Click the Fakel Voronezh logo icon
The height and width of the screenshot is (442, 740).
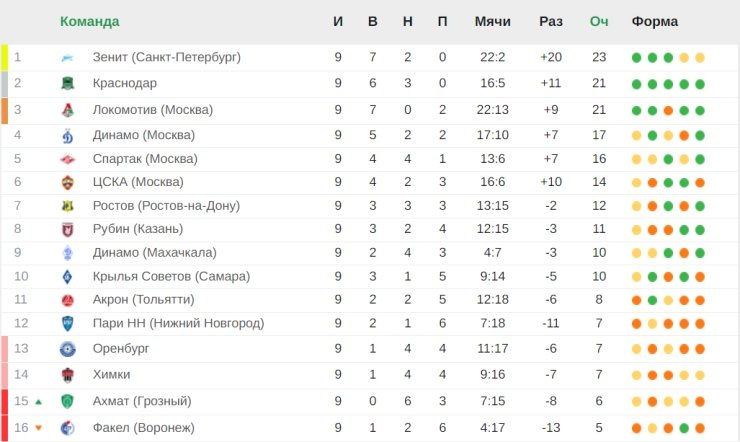[x=67, y=428]
